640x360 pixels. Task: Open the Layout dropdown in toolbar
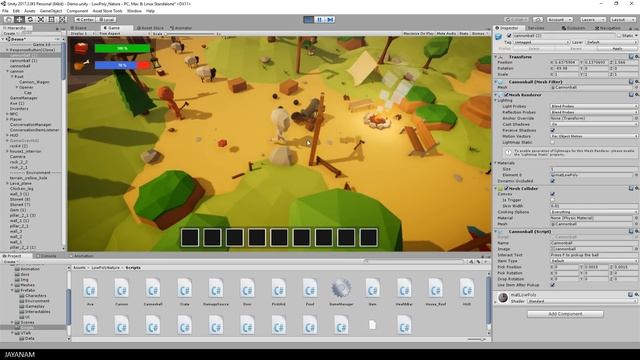click(623, 19)
